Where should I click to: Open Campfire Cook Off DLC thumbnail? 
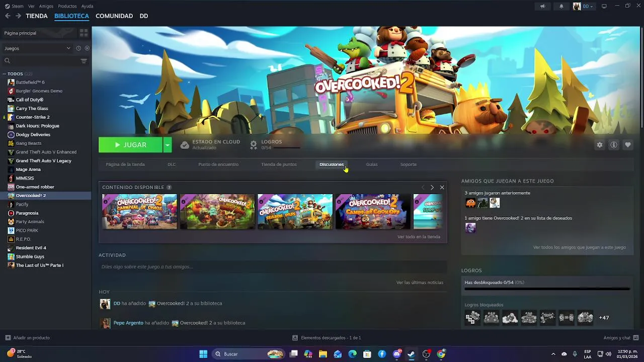coord(373,212)
